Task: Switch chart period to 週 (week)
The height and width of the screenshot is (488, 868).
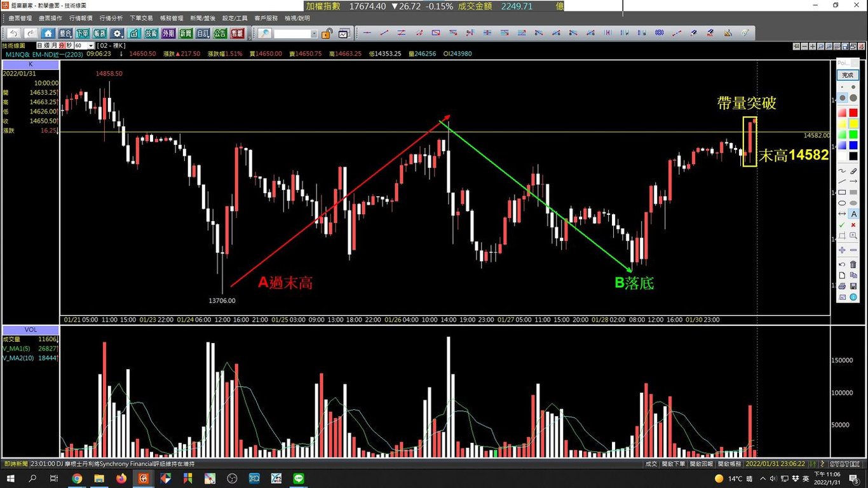Action: [x=46, y=46]
